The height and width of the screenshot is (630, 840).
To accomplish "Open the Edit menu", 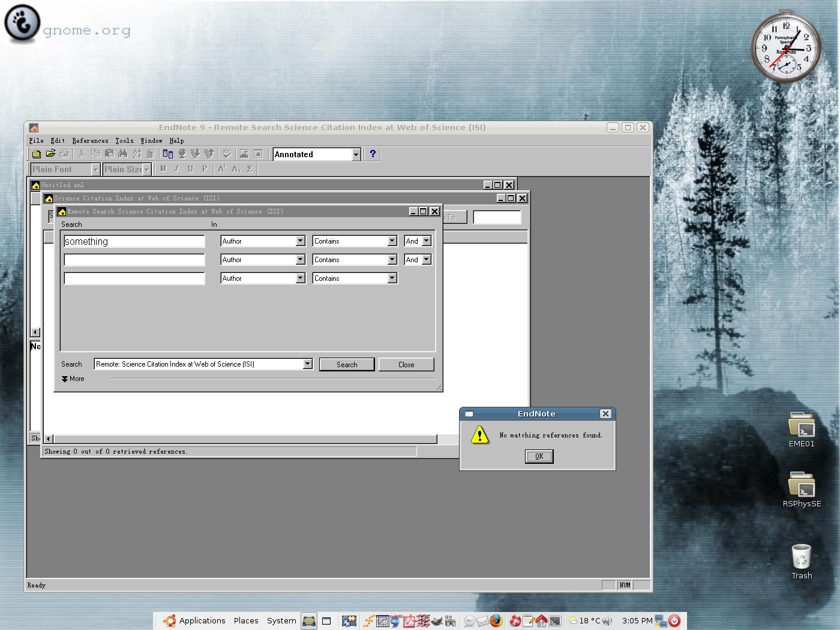I will [x=58, y=141].
